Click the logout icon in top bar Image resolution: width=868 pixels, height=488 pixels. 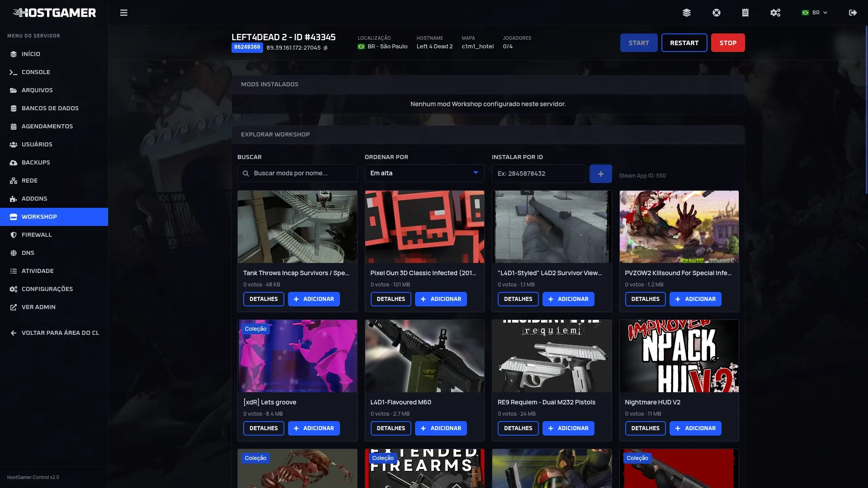click(853, 13)
